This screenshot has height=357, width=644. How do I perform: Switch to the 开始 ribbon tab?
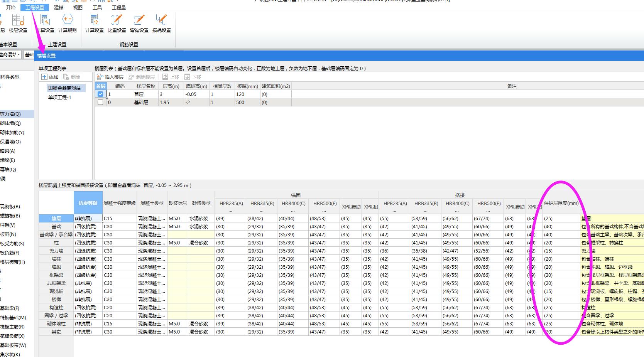click(x=11, y=7)
